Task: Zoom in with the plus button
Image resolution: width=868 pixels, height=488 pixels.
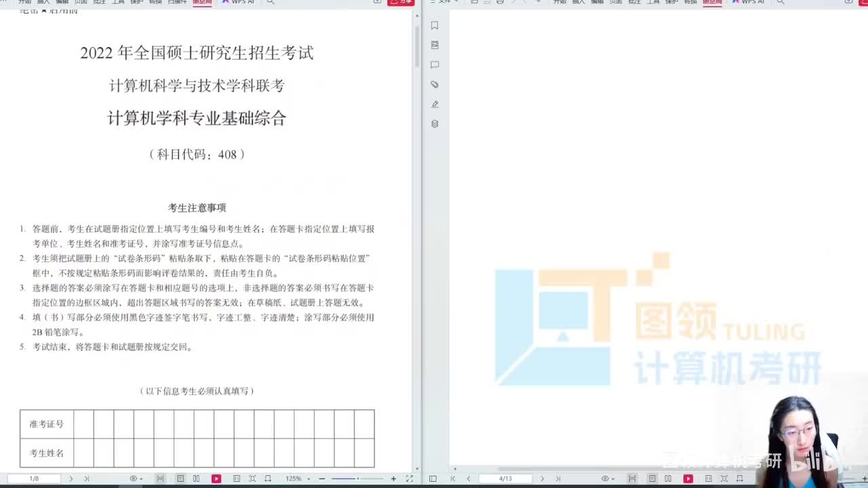Action: pos(393,479)
